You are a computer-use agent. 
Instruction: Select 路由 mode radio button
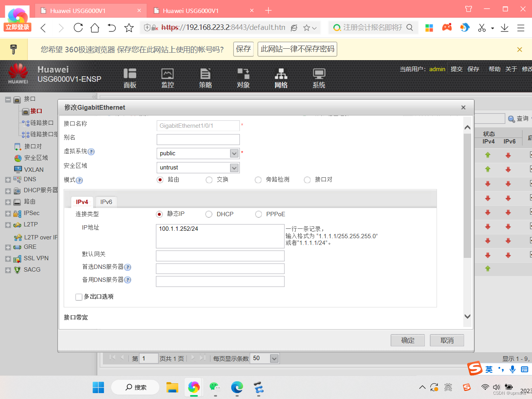pos(160,180)
